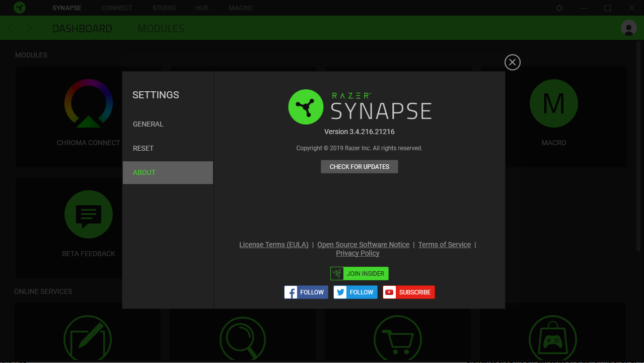
Task: Open the Beta Feedback chat icon
Action: coord(89,214)
